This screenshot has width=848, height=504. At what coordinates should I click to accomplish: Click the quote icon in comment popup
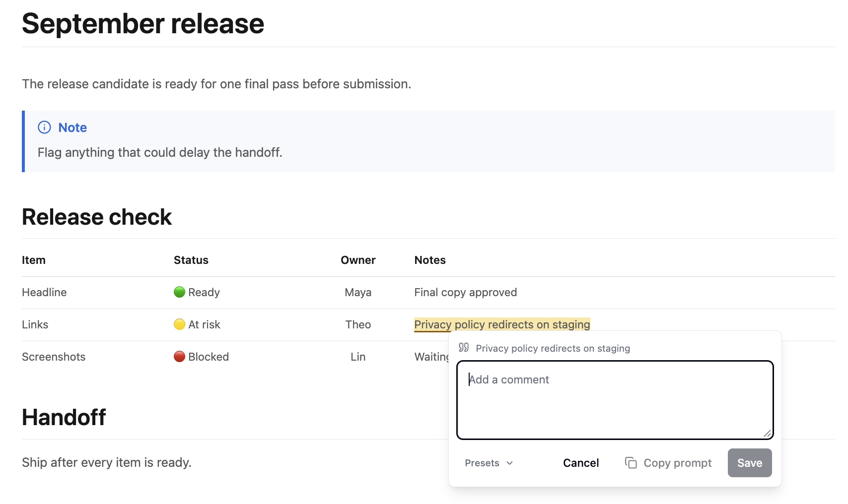[464, 347]
